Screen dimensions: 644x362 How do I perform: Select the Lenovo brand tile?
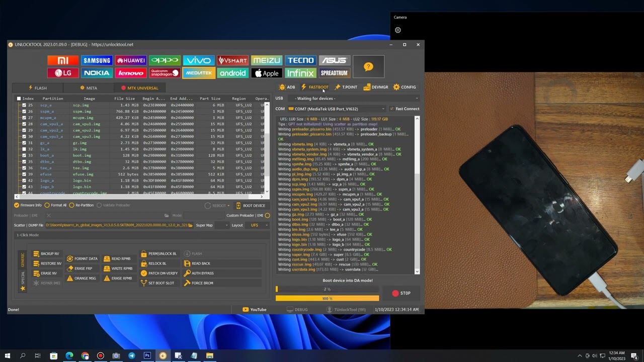[x=131, y=73]
